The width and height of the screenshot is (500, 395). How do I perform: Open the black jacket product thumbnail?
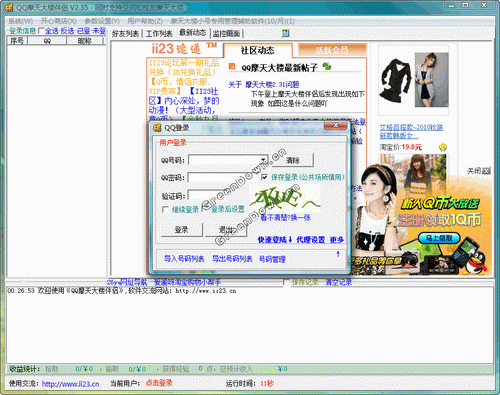[x=396, y=81]
